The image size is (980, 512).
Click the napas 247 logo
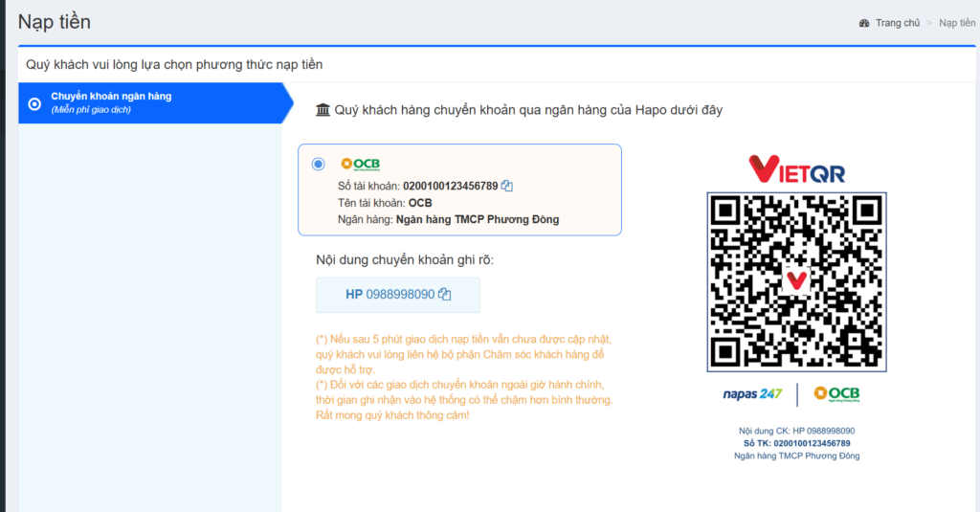753,393
